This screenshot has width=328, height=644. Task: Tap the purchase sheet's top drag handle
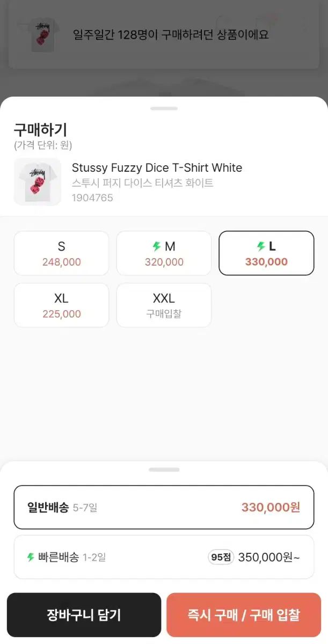(x=164, y=108)
